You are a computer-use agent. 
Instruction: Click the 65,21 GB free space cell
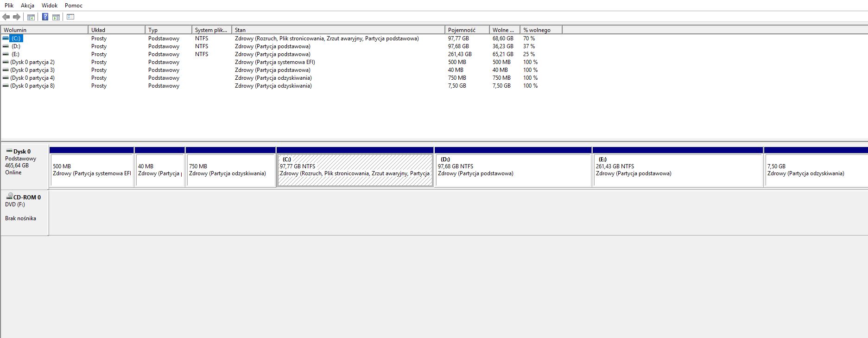point(503,54)
